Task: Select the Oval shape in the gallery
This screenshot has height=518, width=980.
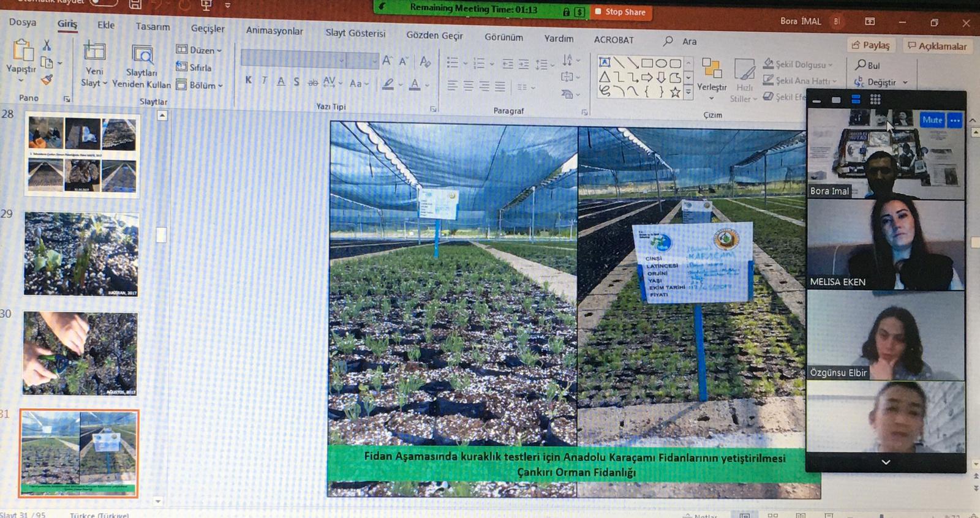Action: pos(661,63)
